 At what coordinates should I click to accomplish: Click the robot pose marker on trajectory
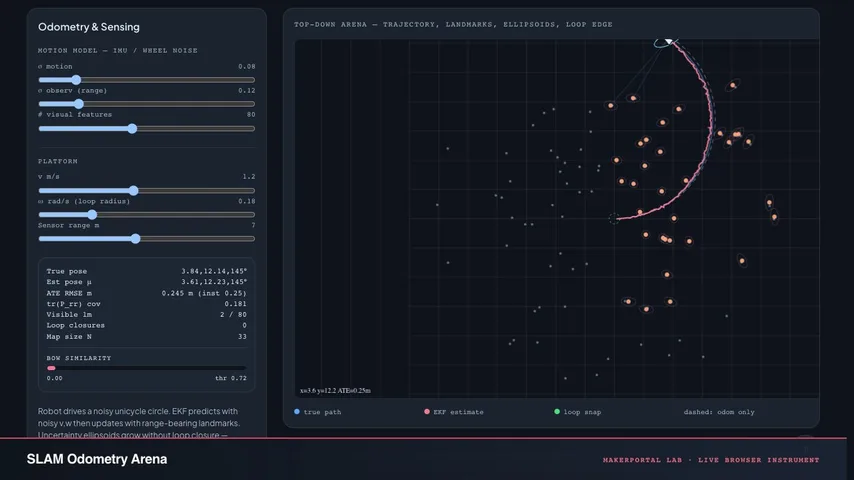[669, 41]
